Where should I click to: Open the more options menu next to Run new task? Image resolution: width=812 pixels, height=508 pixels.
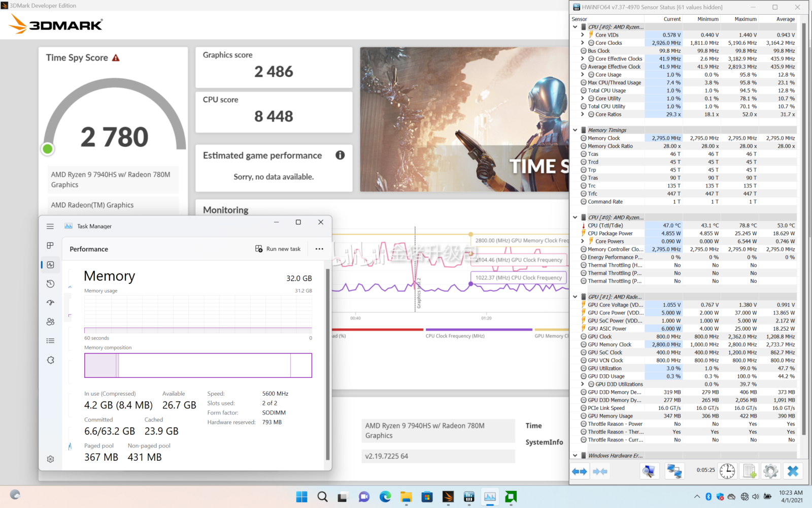pyautogui.click(x=319, y=248)
